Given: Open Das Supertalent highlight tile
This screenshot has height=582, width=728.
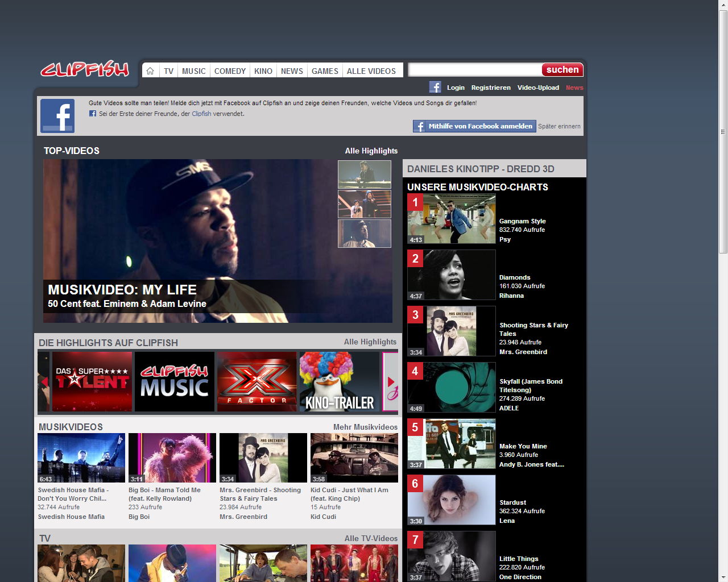Looking at the screenshot, I should coord(92,381).
